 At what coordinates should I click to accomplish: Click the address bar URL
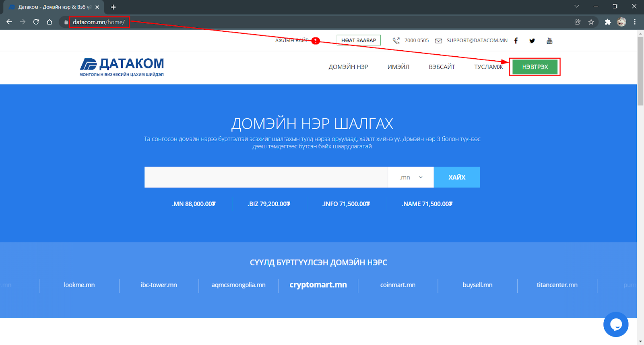(99, 22)
